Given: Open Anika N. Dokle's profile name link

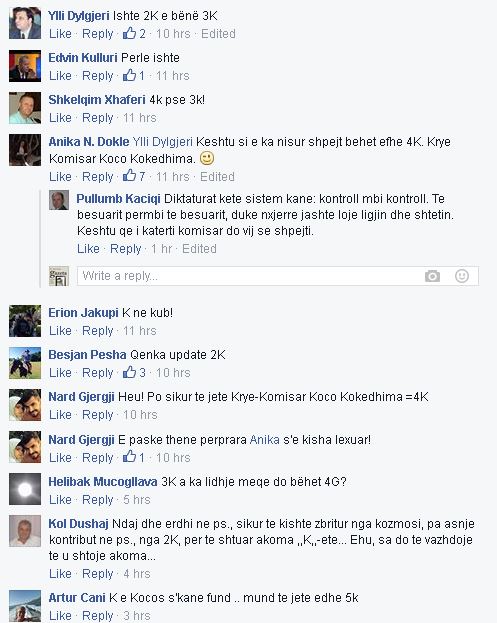Looking at the screenshot, I should [x=89, y=142].
